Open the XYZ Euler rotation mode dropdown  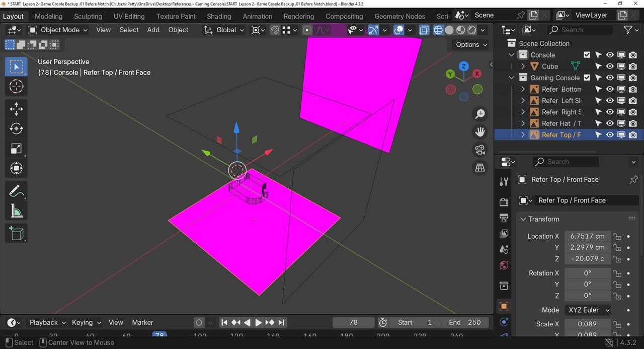point(588,310)
